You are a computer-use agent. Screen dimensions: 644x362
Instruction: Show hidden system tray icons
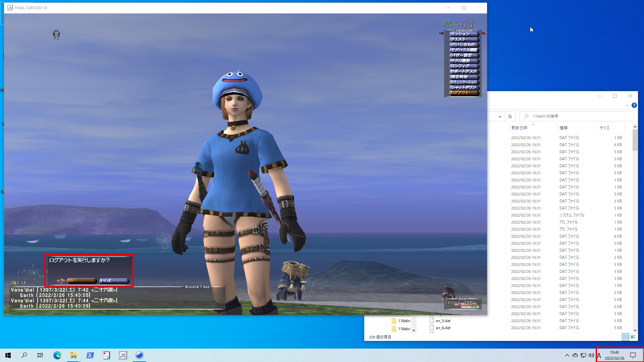567,355
